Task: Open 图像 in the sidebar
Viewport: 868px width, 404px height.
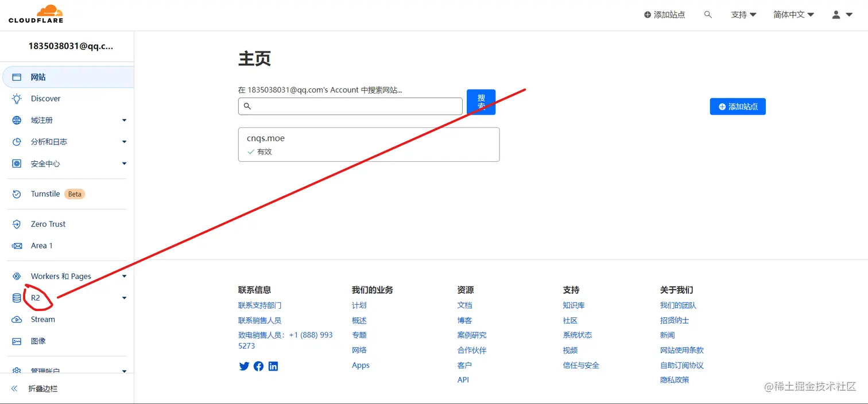Action: pos(38,341)
